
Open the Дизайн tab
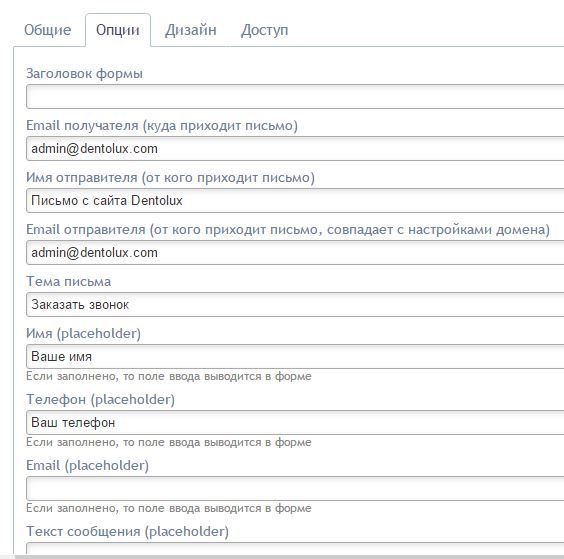pyautogui.click(x=191, y=30)
